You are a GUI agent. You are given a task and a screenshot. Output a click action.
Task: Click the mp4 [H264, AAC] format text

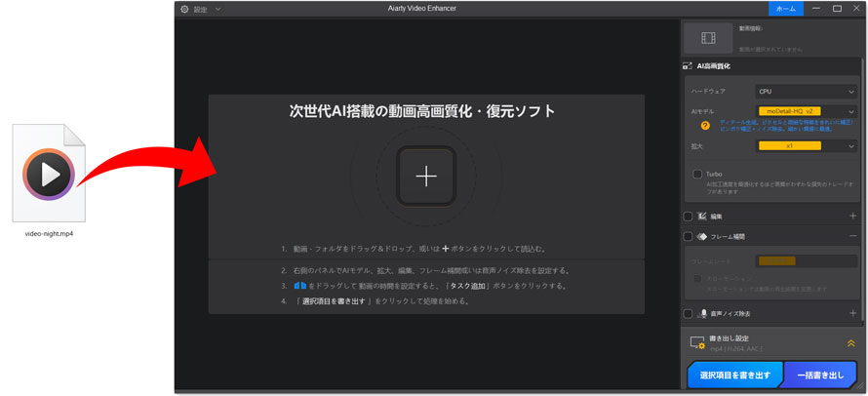pyautogui.click(x=736, y=349)
